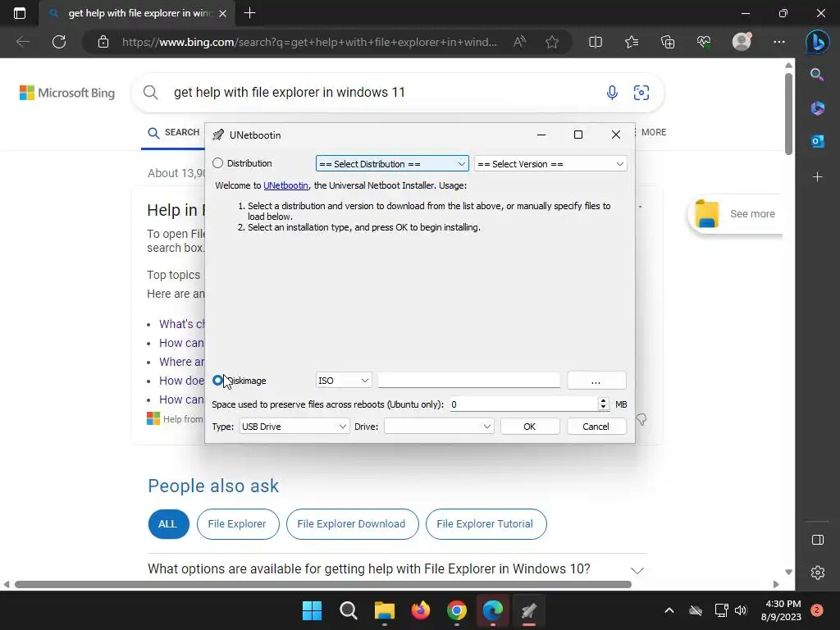Open the Microsoft 365 sidebar icon
The height and width of the screenshot is (630, 840).
tap(818, 108)
